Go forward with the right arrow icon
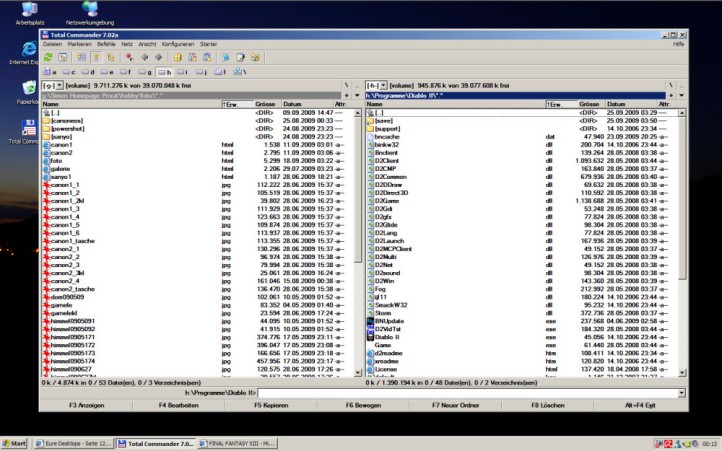 158,57
